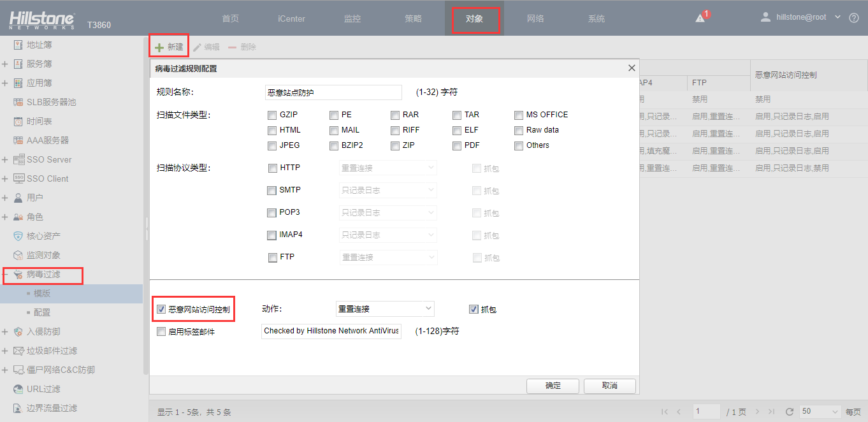The image size is (868, 422).
Task: Click the 边界流量过滤 icon
Action: click(x=18, y=408)
